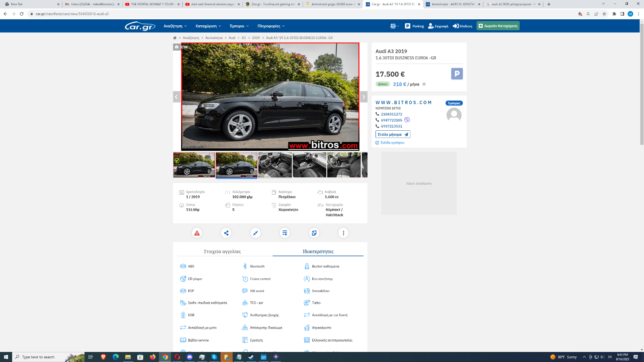
Task: Switch to the Στοιχεία αγγελίας tab
Action: point(223,251)
